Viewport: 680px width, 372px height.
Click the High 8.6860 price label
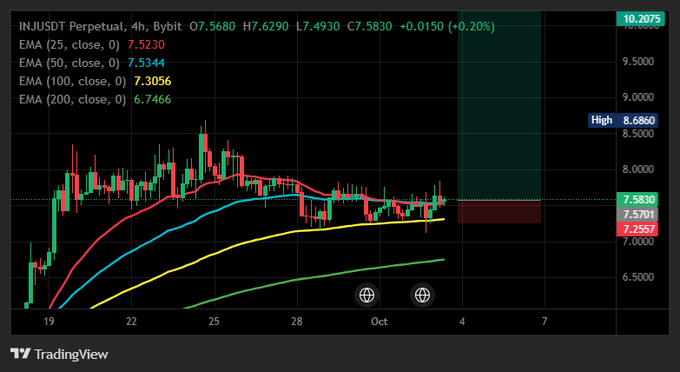pyautogui.click(x=623, y=120)
